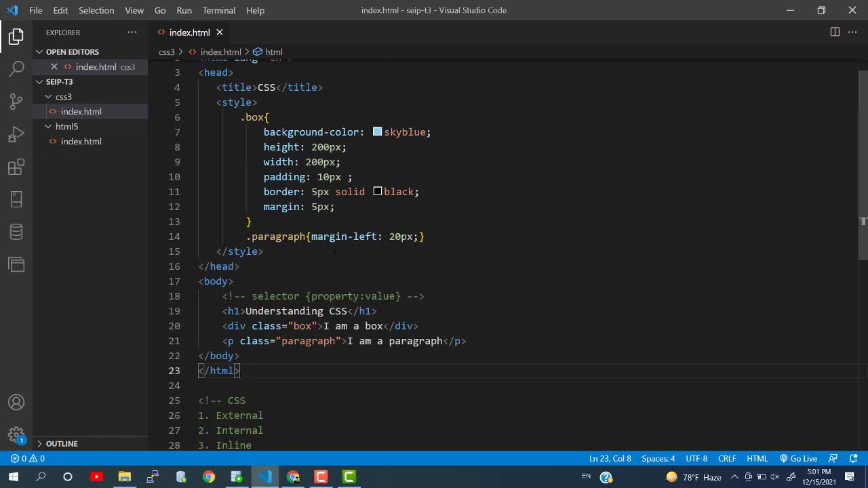Open taskbar search magnifier
This screenshot has width=868, height=488.
click(x=41, y=477)
